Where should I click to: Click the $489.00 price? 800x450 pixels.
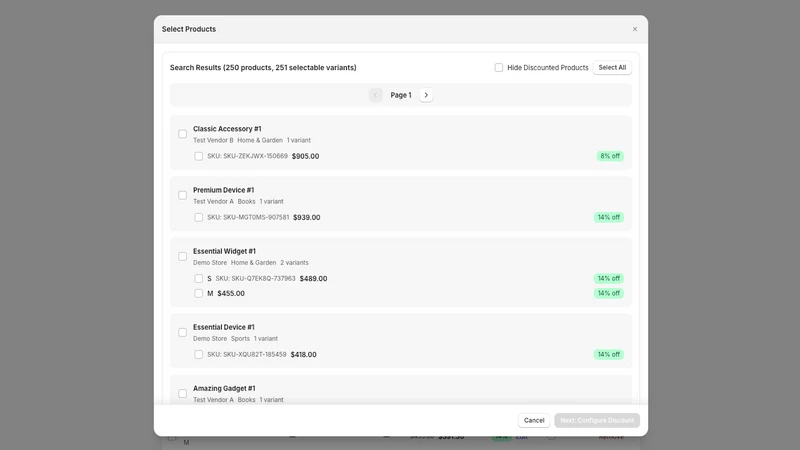point(313,279)
